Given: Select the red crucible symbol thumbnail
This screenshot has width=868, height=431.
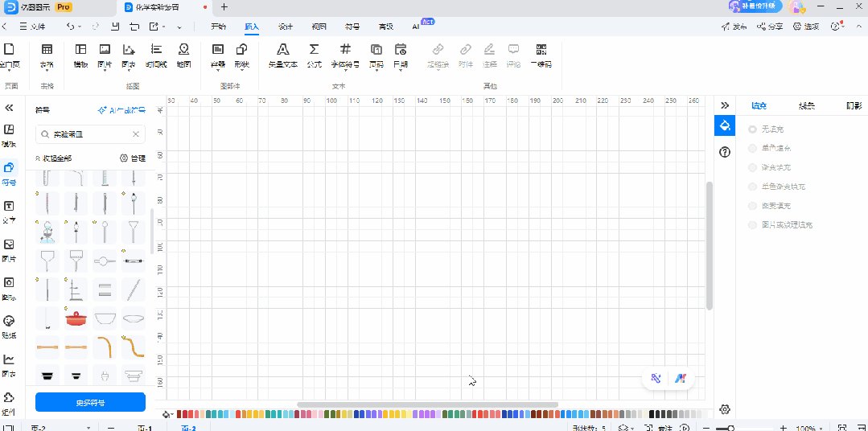Looking at the screenshot, I should [76, 318].
